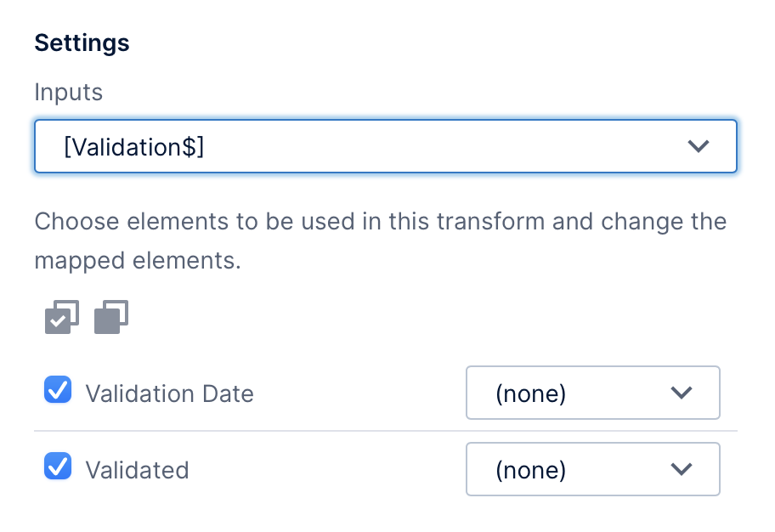This screenshot has width=775, height=532.
Task: Click the Settings heading
Action: [82, 42]
